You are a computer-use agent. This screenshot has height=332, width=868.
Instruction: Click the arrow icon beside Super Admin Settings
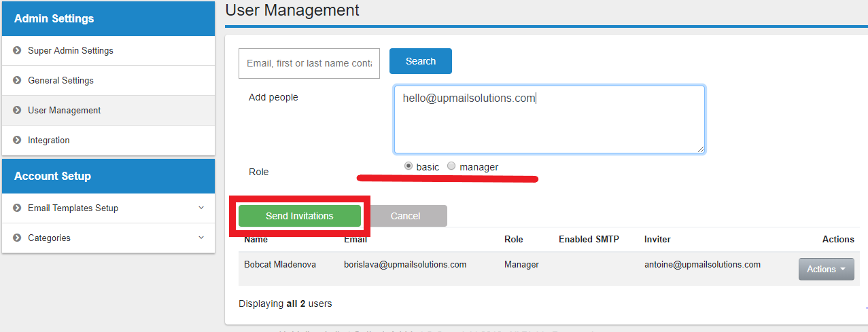(17, 51)
